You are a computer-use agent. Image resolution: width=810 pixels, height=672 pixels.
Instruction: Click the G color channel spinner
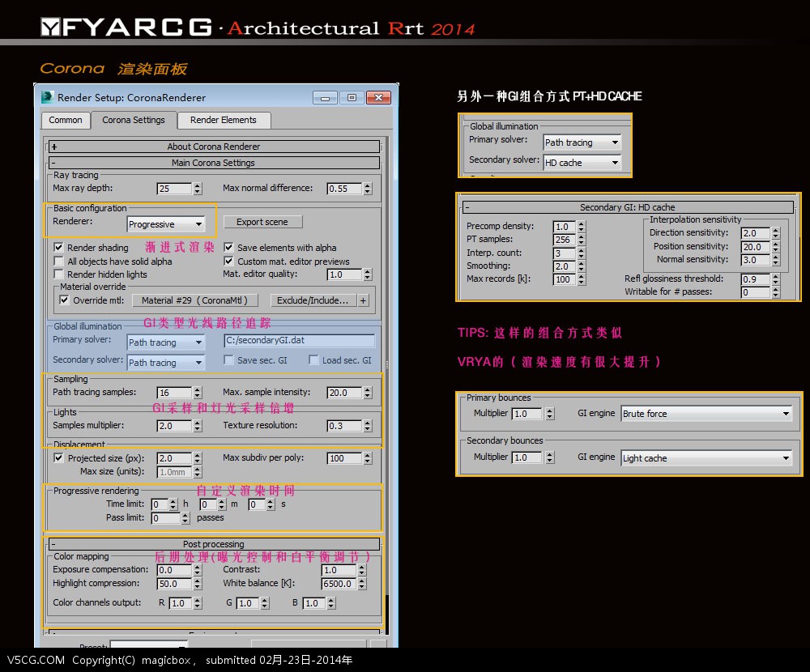265,603
